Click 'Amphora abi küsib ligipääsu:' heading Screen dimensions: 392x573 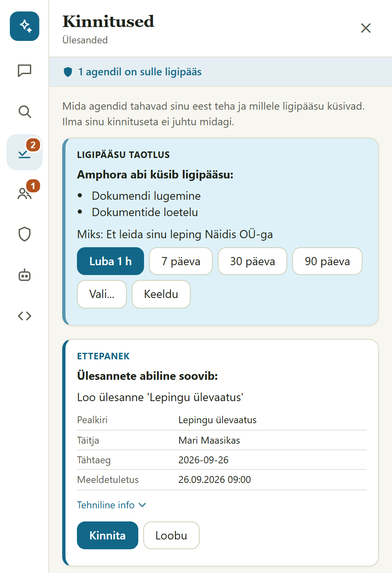(155, 175)
